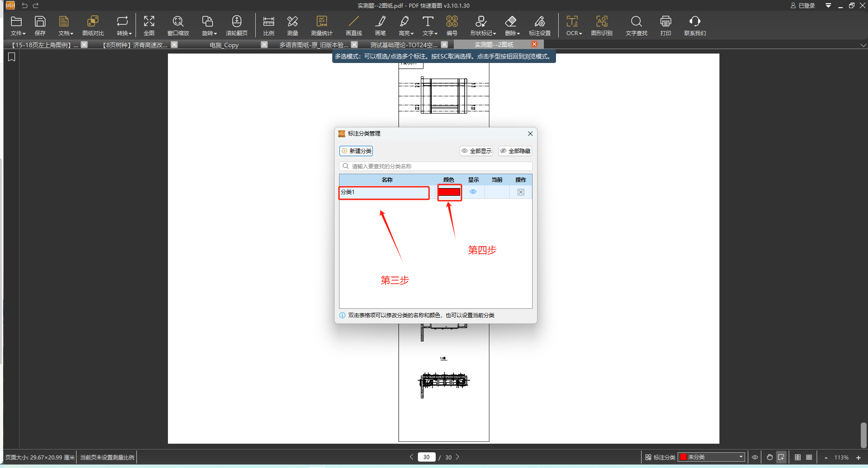Viewport: 868px width, 468px height.
Task: Expand the 未分类 category dropdown
Action: 711,457
